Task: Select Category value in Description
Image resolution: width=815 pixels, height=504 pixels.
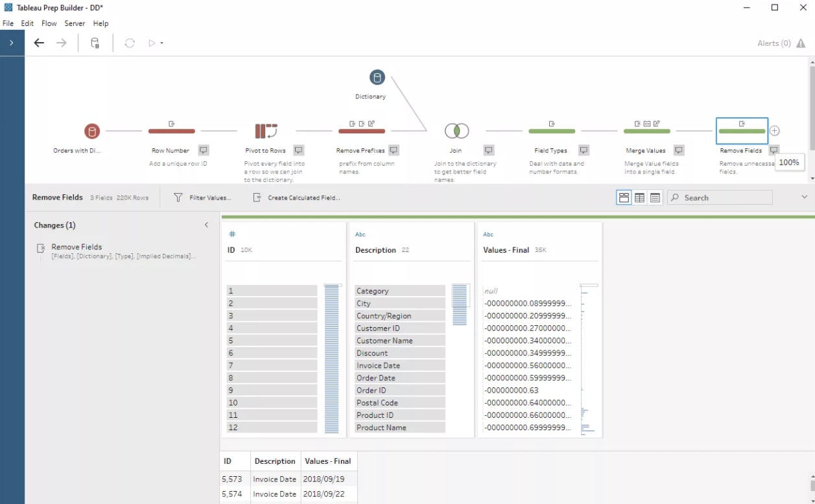Action: (400, 291)
